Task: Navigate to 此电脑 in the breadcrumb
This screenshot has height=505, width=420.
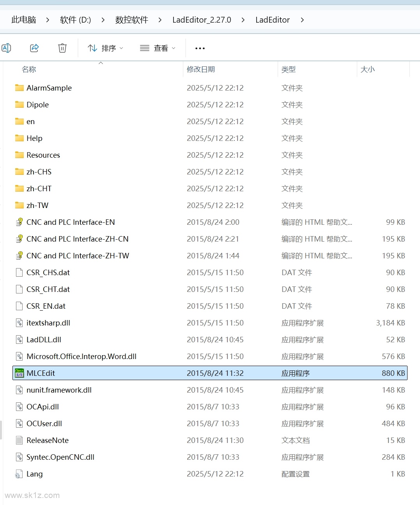Action: pos(24,20)
